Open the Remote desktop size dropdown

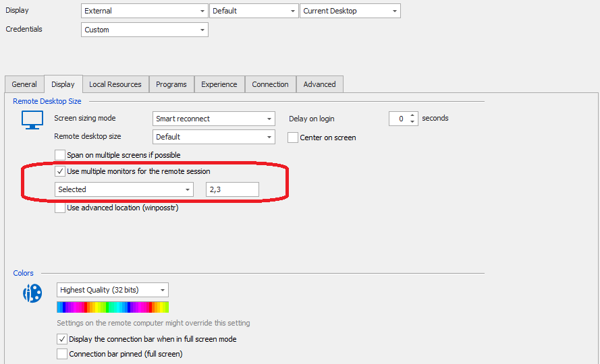click(x=213, y=137)
